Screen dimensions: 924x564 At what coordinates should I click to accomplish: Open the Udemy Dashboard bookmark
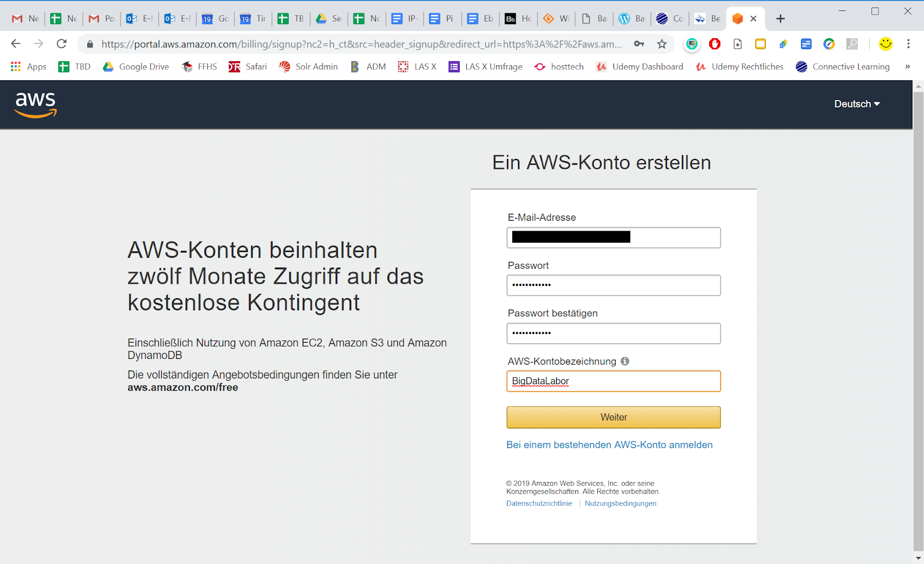pos(639,66)
